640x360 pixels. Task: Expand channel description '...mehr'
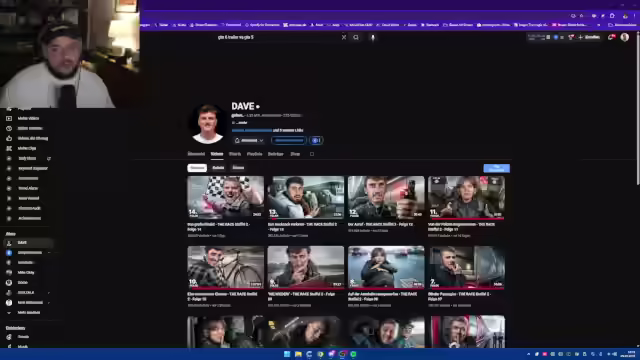(x=241, y=122)
